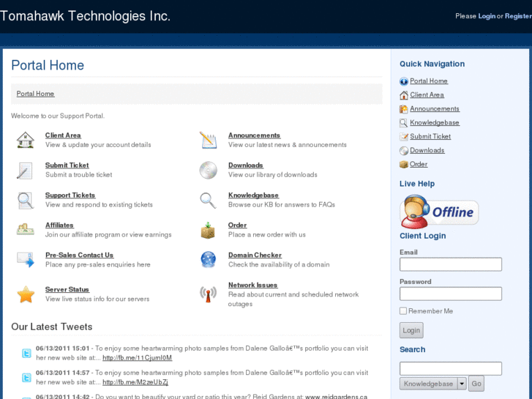532x399 pixels.
Task: Click Twitter icon beside the 15:01 tweet
Action: coord(26,354)
